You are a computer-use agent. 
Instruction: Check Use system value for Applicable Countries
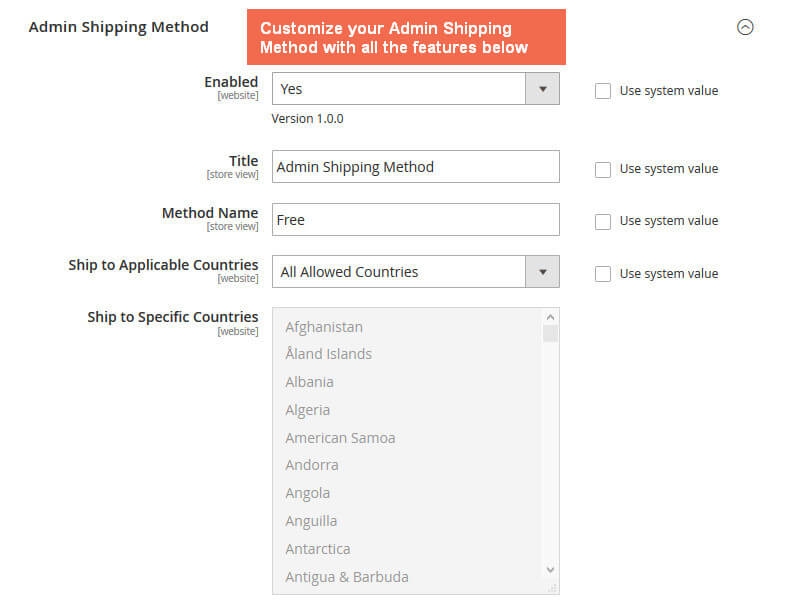(603, 273)
